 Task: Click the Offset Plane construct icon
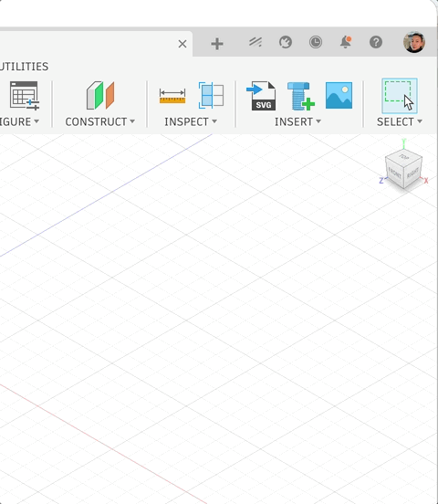tap(100, 96)
